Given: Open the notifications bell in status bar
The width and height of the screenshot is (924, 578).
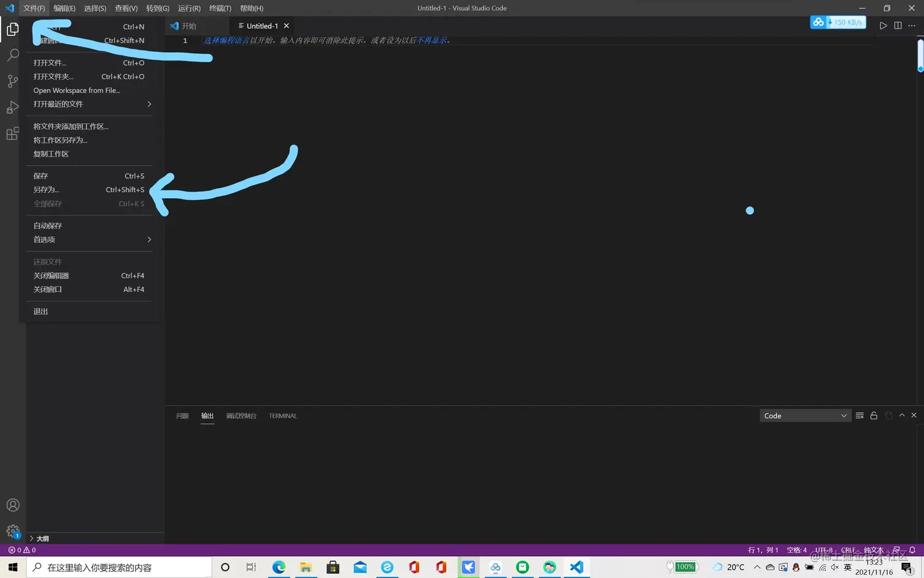Looking at the screenshot, I should (x=912, y=550).
